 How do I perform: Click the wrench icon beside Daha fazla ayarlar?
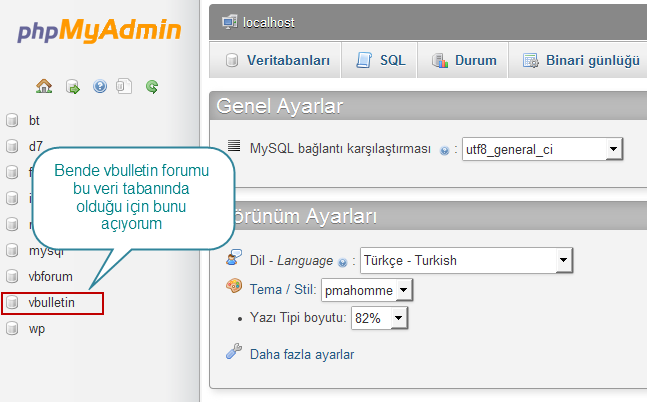point(234,351)
